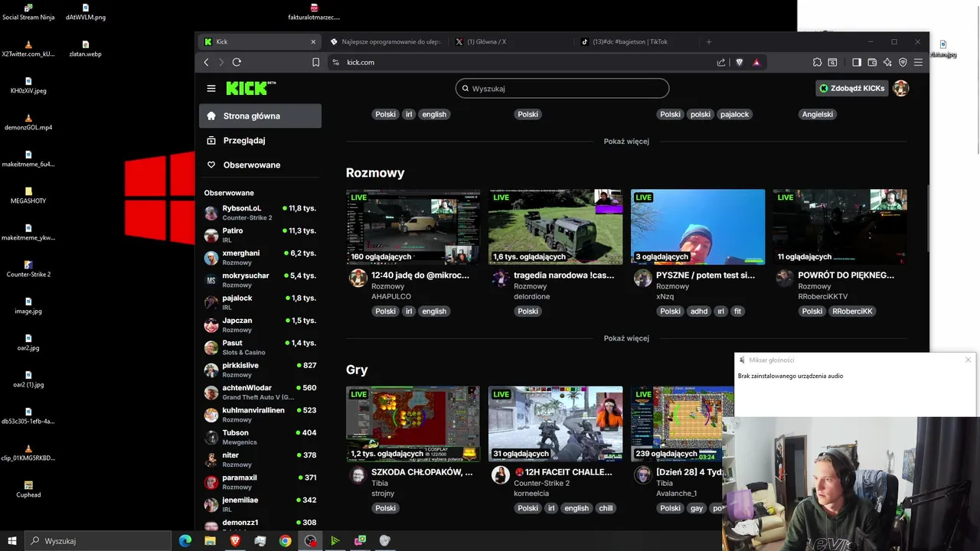
Task: Open OBS Studio taskbar icon
Action: point(310,541)
